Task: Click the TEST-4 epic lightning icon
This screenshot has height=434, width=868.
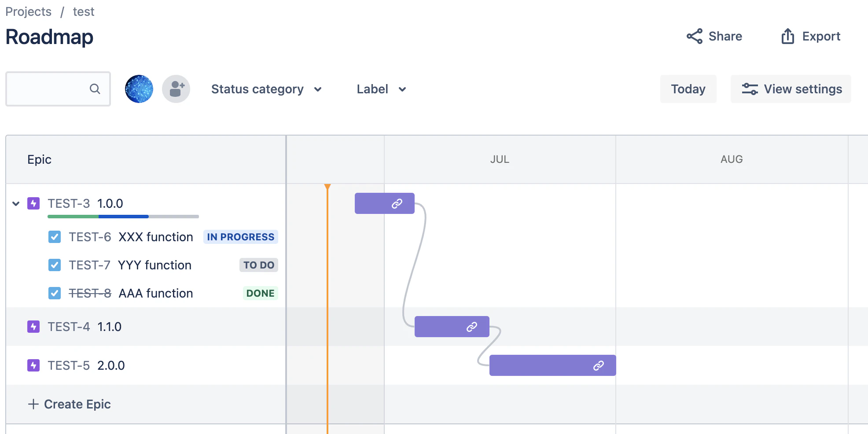Action: coord(33,327)
